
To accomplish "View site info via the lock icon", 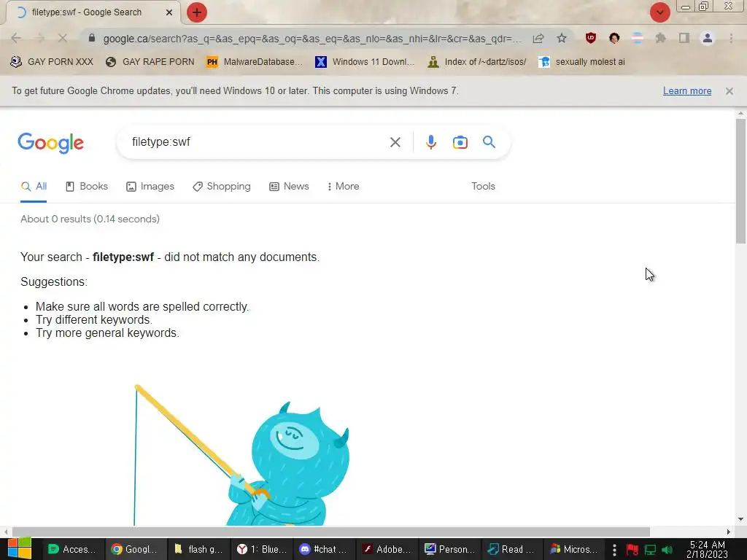I will 92,38.
